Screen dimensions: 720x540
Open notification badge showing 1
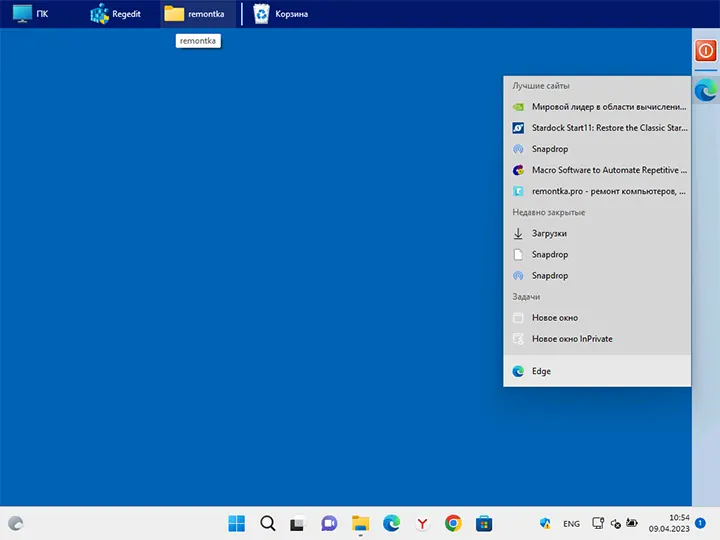pos(700,523)
